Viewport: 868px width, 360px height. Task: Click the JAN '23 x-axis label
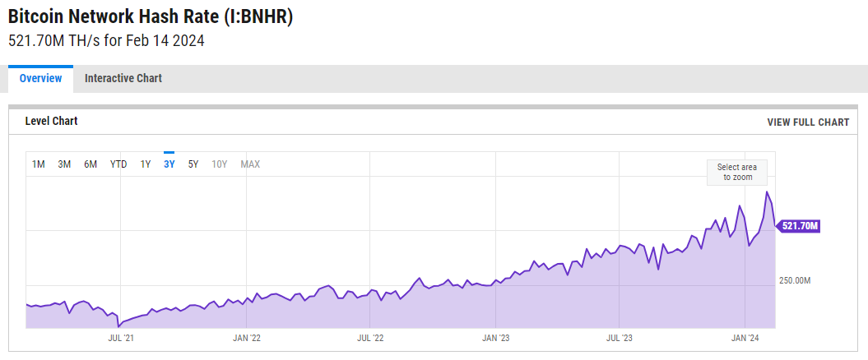[x=495, y=338]
